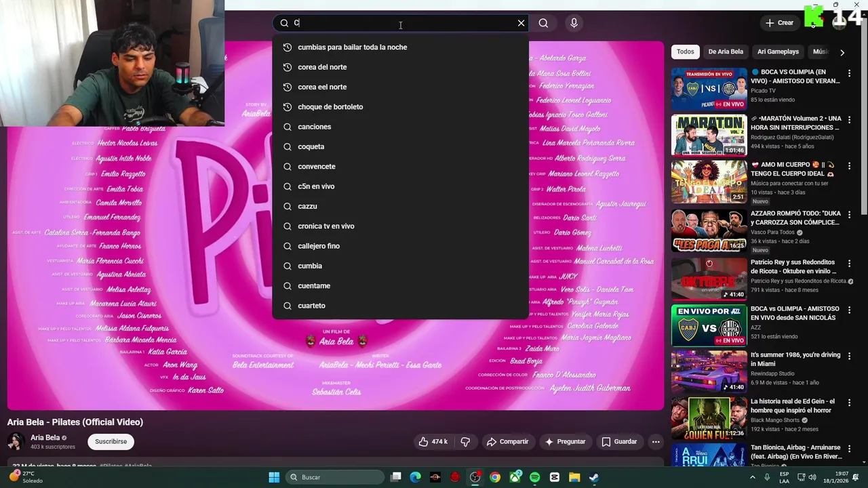Open File Explorer from the taskbar

tap(574, 477)
